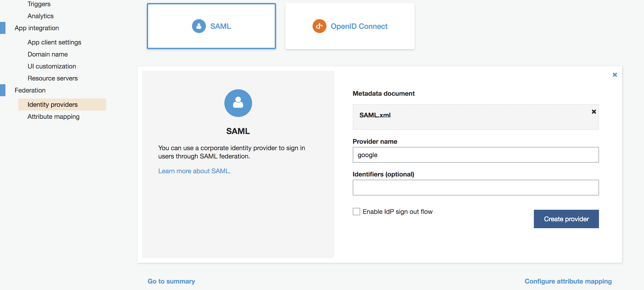Open the Domain name section
Image resolution: width=644 pixels, height=290 pixels.
click(47, 54)
